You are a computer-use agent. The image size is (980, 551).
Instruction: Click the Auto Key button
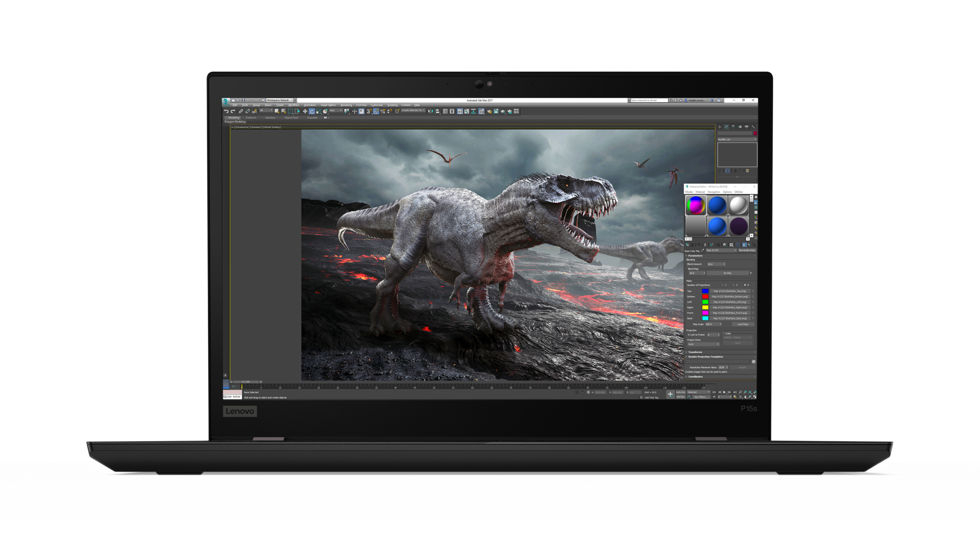pyautogui.click(x=681, y=392)
